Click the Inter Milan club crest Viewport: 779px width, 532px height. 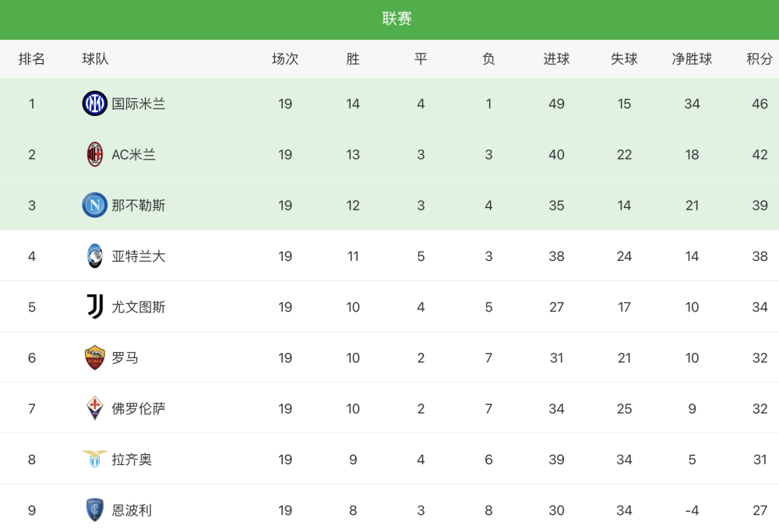pos(94,104)
